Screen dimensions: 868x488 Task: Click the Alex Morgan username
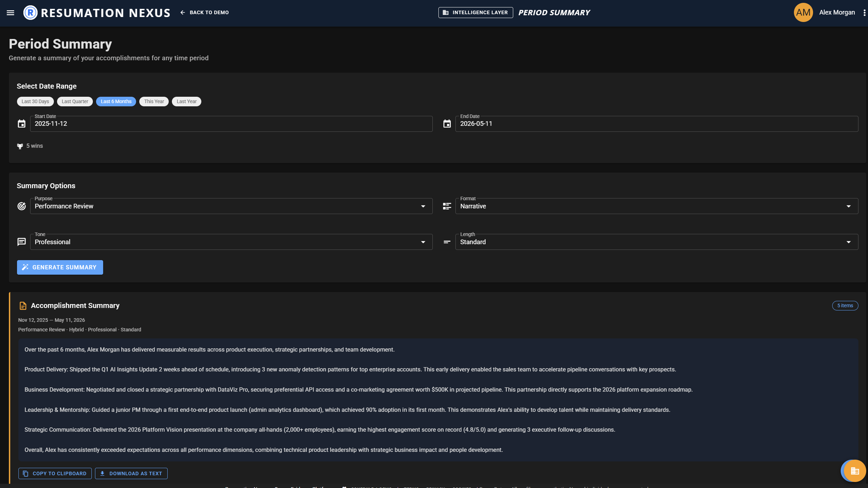click(837, 12)
